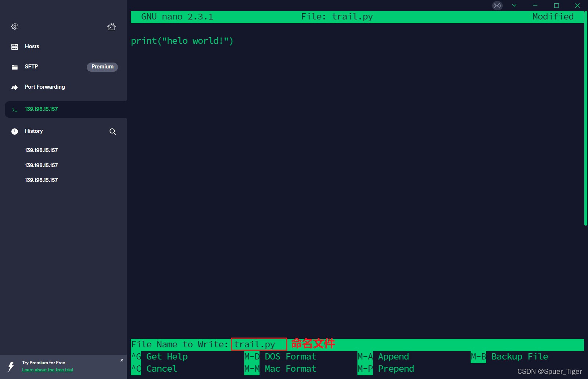Click the Port Forwarding arrow icon
Image resolution: width=588 pixels, height=379 pixels.
15,87
